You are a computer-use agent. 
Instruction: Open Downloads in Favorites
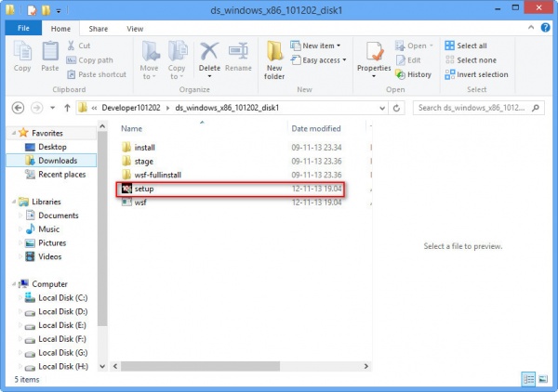58,161
